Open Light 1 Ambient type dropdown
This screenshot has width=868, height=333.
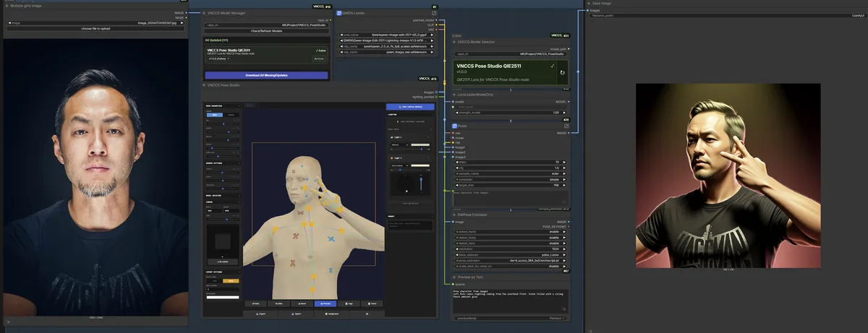pyautogui.click(x=400, y=144)
